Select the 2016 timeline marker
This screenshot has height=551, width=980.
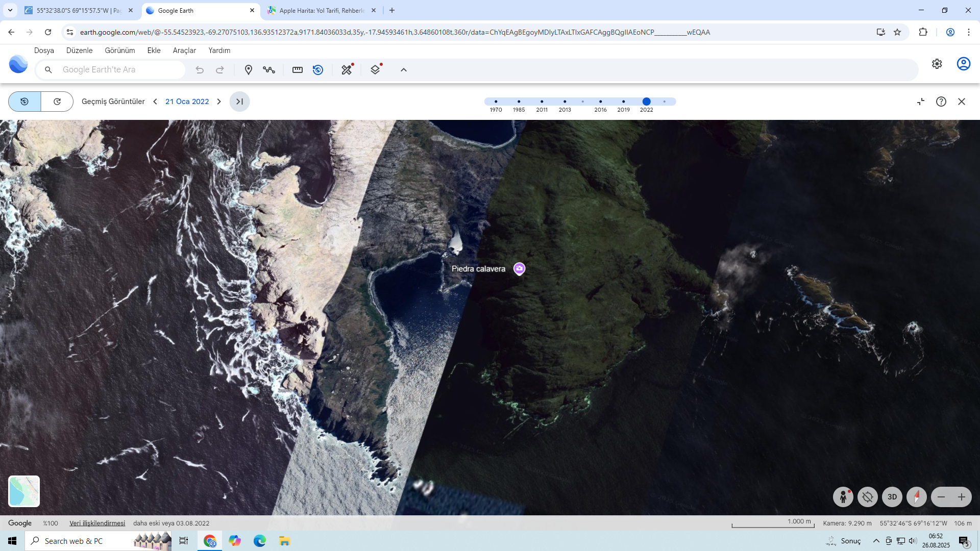pos(600,102)
